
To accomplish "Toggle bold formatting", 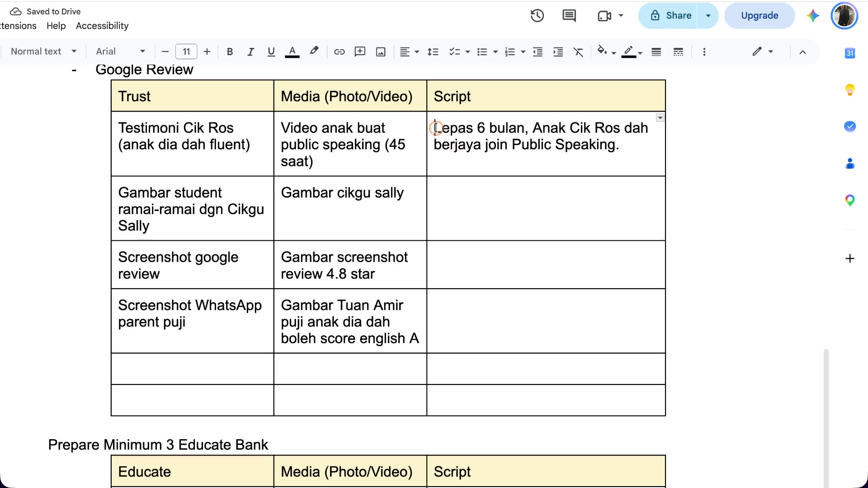I will [230, 52].
